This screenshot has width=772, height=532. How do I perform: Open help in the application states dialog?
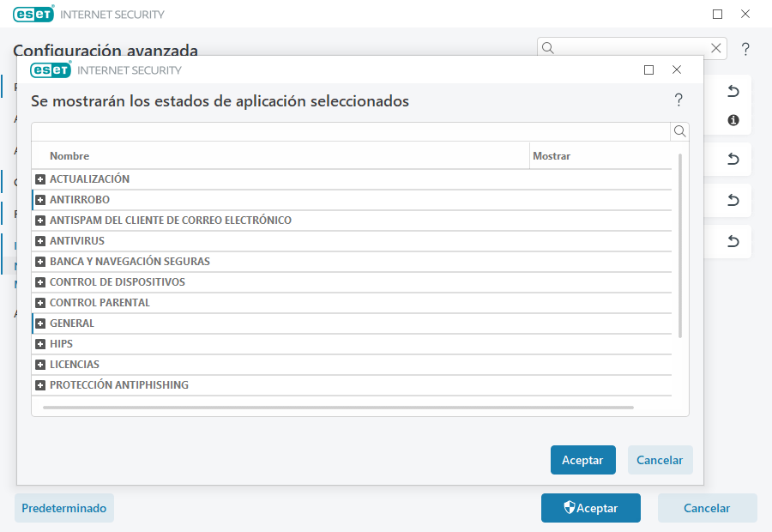tap(679, 100)
